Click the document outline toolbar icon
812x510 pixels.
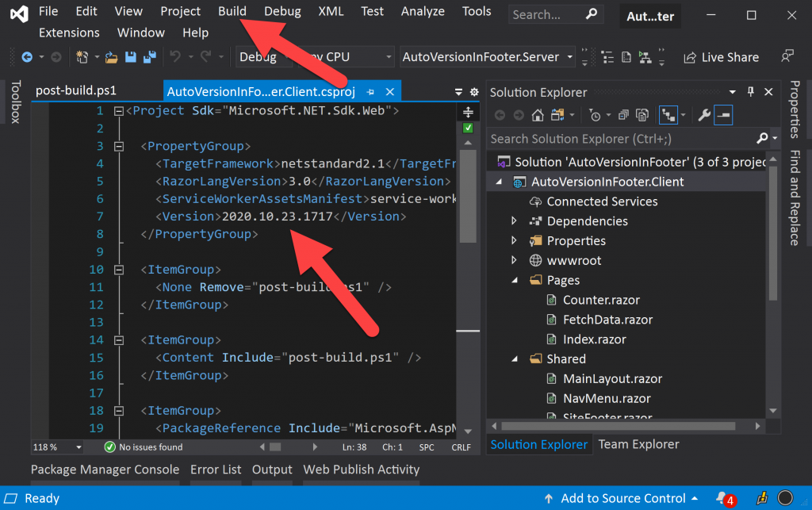click(x=626, y=57)
